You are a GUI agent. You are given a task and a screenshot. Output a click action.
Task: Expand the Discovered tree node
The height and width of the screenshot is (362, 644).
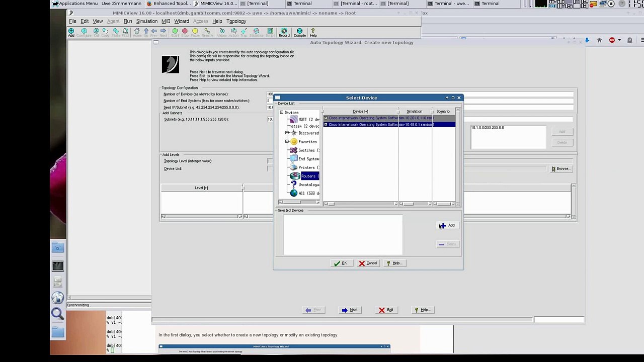(287, 133)
